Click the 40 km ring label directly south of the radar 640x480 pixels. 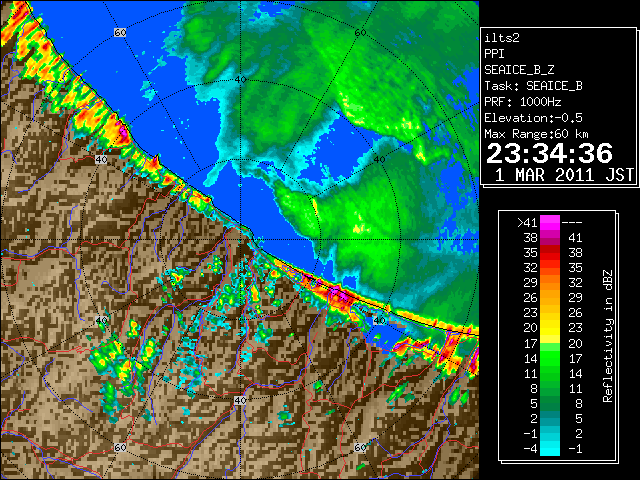coord(240,400)
